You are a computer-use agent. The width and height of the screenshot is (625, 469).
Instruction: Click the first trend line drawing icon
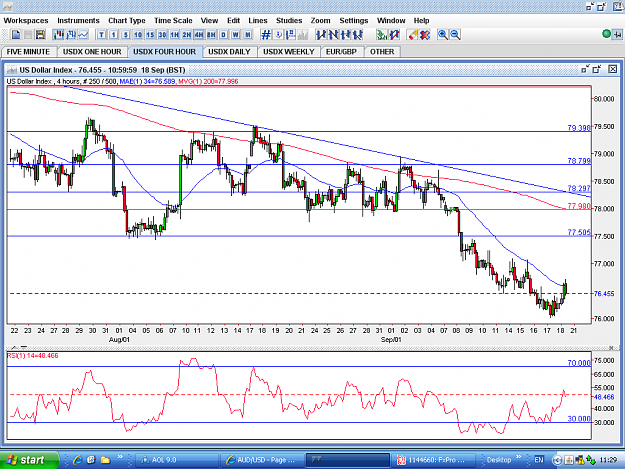click(321, 35)
